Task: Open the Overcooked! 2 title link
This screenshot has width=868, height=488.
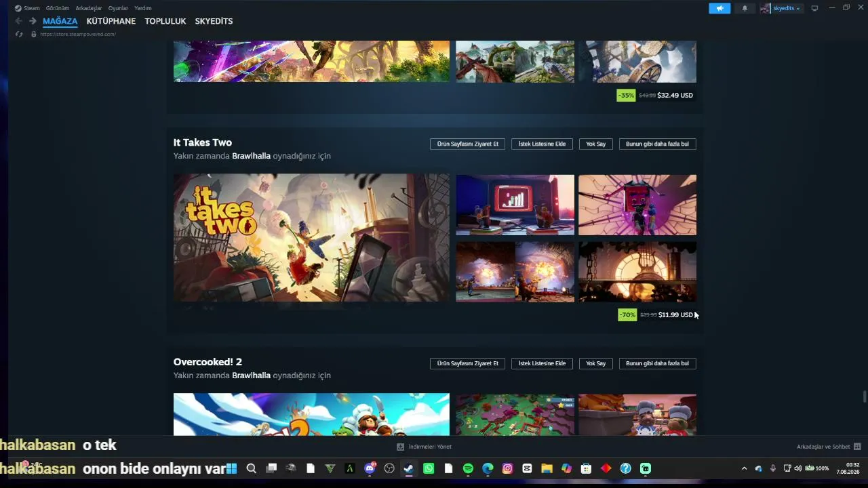Action: click(x=208, y=362)
